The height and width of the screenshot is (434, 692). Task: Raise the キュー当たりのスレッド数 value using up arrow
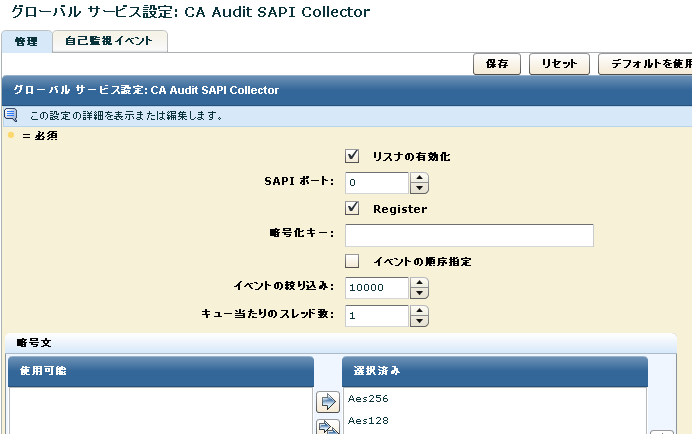(420, 310)
